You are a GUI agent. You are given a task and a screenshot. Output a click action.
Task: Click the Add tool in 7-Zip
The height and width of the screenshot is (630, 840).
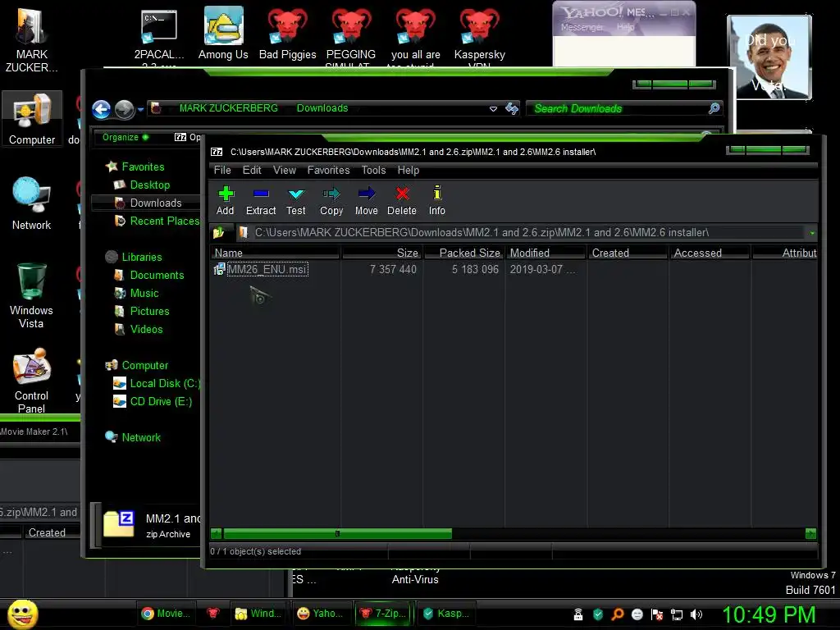[225, 200]
